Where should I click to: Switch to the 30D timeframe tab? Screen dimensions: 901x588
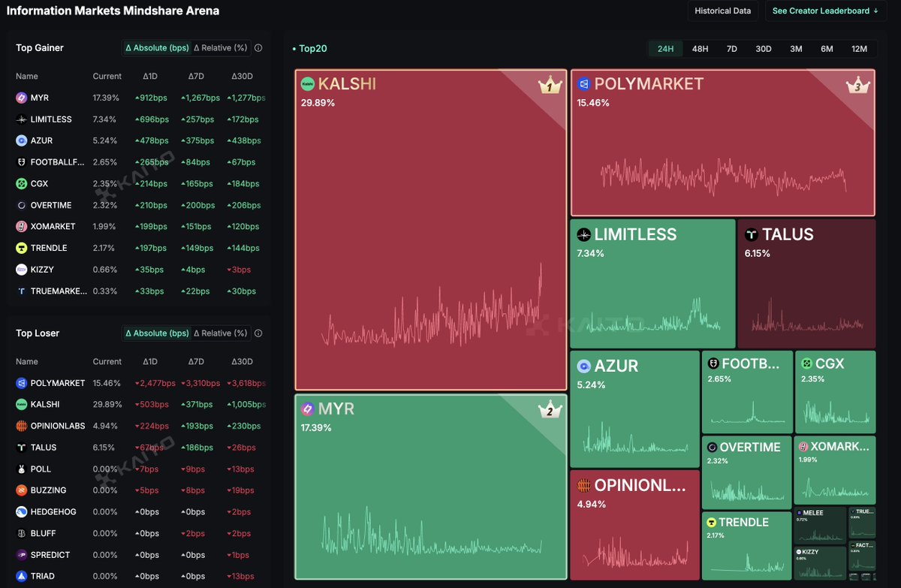point(763,47)
